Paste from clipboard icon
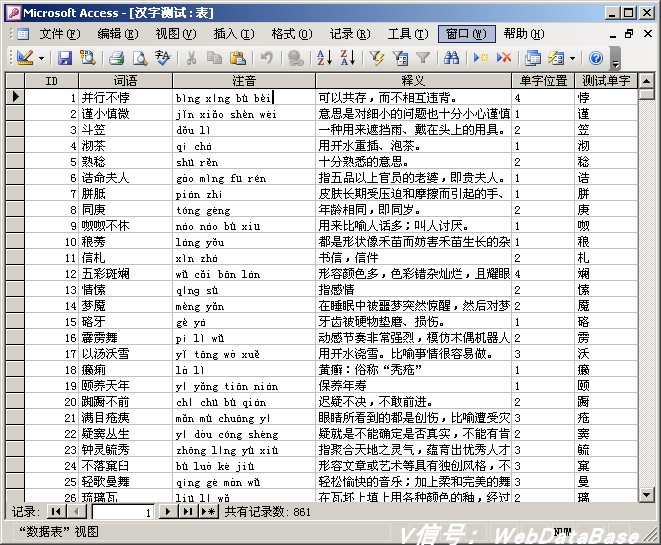Image resolution: width=661 pixels, height=545 pixels. 238,58
